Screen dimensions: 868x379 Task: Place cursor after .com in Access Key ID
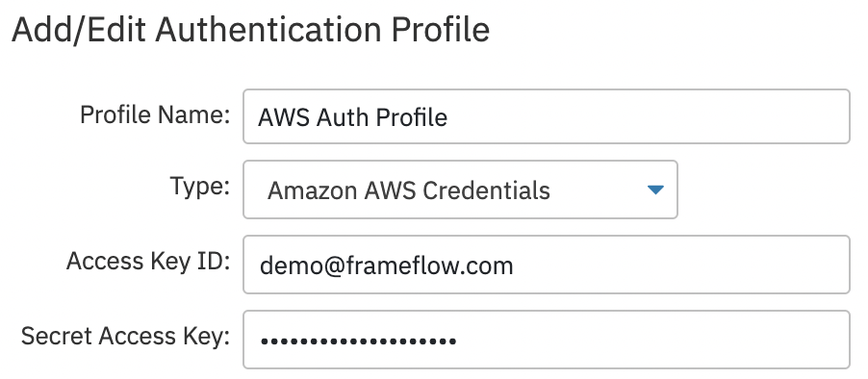[x=514, y=265]
